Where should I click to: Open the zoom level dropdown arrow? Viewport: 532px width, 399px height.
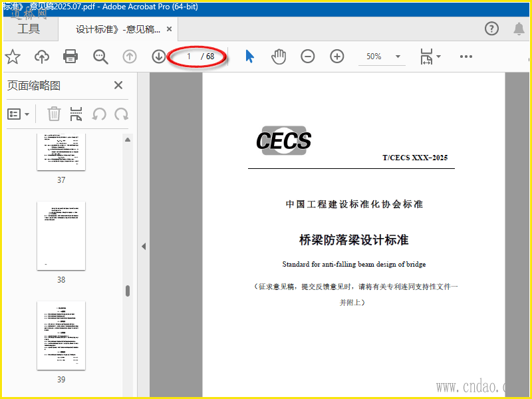click(398, 57)
